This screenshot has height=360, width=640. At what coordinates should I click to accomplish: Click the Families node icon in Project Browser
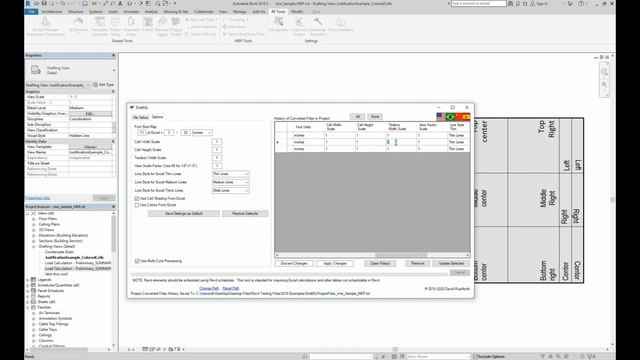[33, 307]
